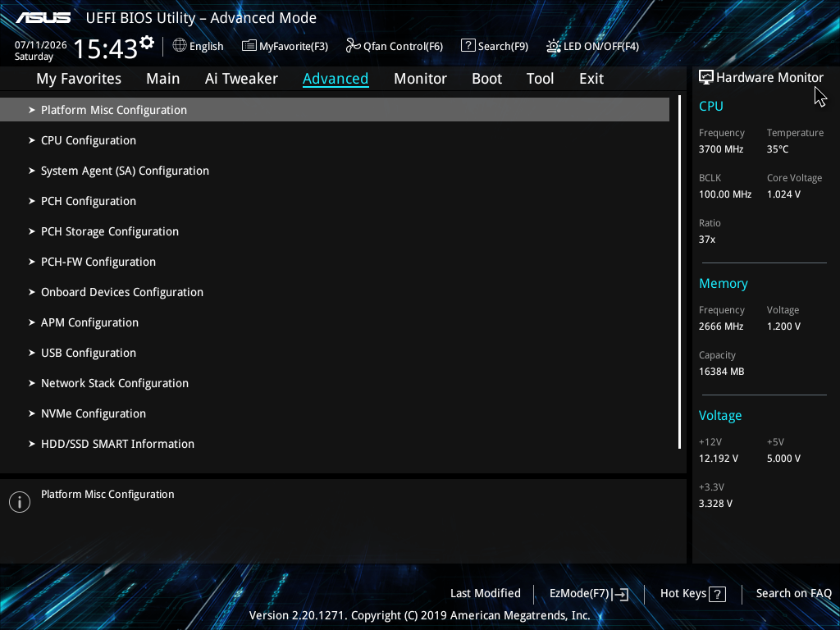Click the gear icon beside the clock
This screenshot has height=630, width=840.
(147, 43)
